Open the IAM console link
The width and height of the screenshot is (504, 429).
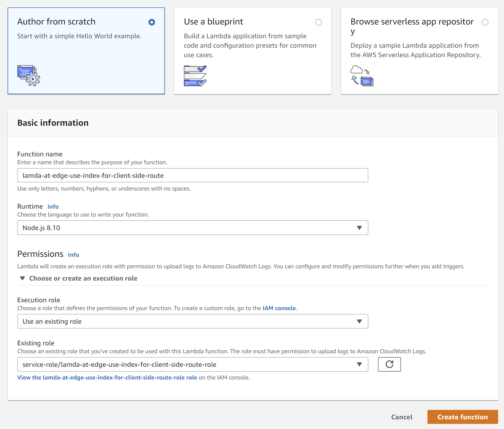(279, 308)
